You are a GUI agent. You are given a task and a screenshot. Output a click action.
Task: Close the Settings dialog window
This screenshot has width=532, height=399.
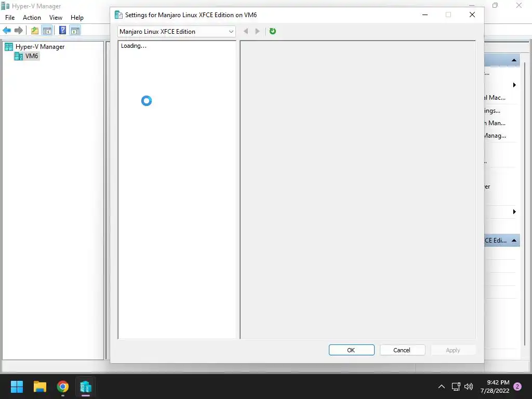pyautogui.click(x=472, y=15)
